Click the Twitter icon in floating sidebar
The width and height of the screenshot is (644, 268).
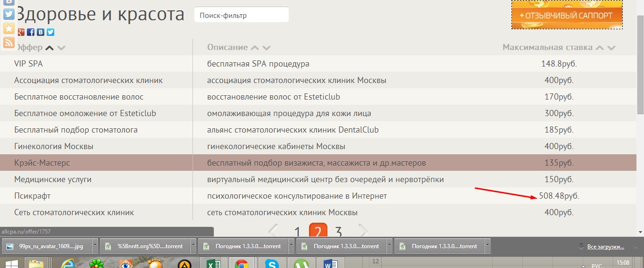(8, 14)
